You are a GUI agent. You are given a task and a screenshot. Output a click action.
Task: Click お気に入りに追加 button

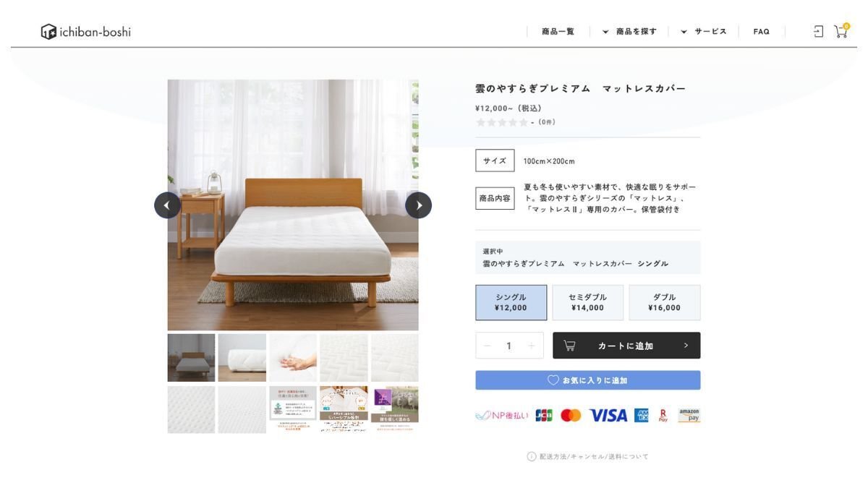[x=587, y=380]
